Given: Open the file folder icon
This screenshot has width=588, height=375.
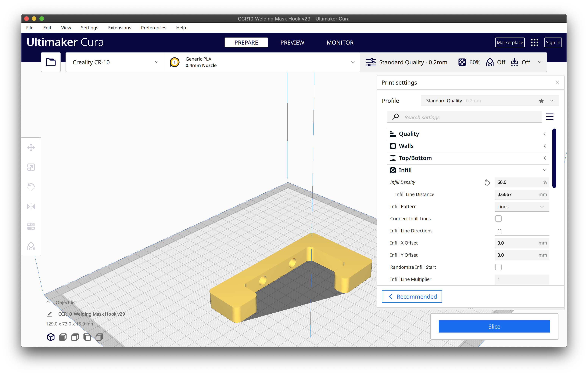Looking at the screenshot, I should click(51, 62).
